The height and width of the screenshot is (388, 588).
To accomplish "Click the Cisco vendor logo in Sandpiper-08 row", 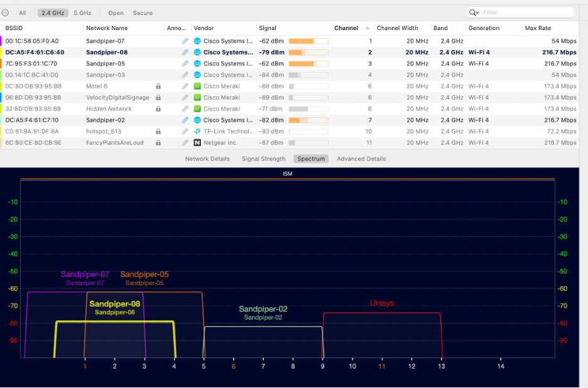I will point(197,52).
